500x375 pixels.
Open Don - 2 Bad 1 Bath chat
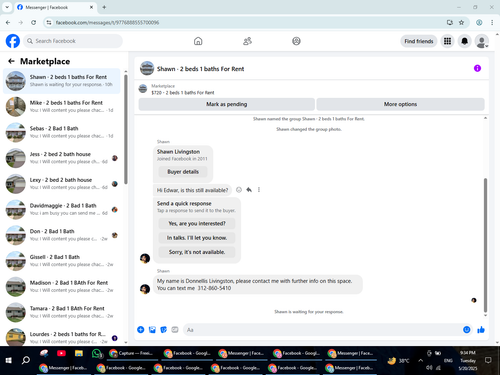click(x=62, y=235)
